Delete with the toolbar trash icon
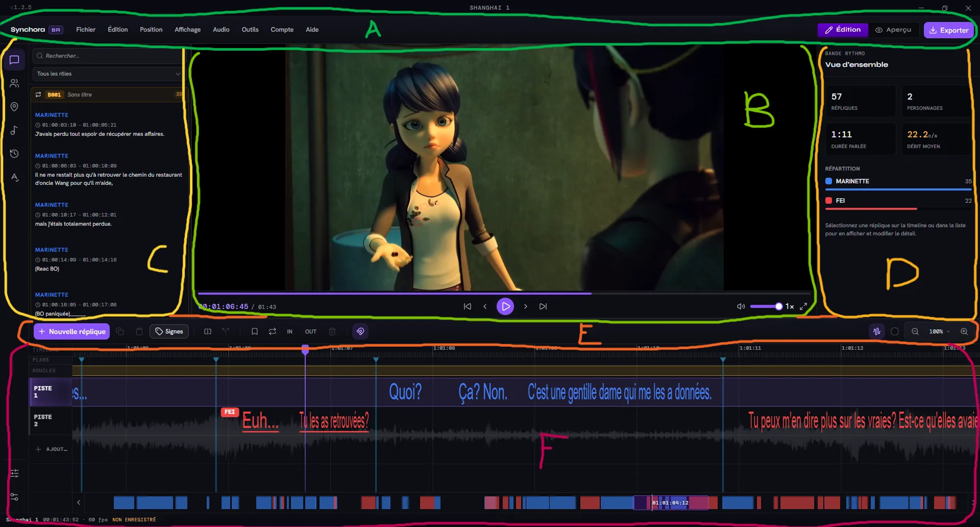 [x=332, y=331]
